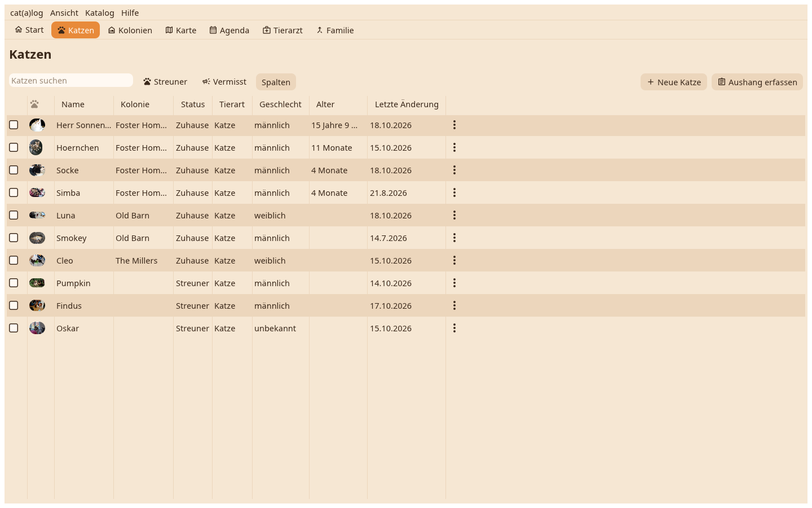Tick the checkbox for Socke

tap(14, 170)
